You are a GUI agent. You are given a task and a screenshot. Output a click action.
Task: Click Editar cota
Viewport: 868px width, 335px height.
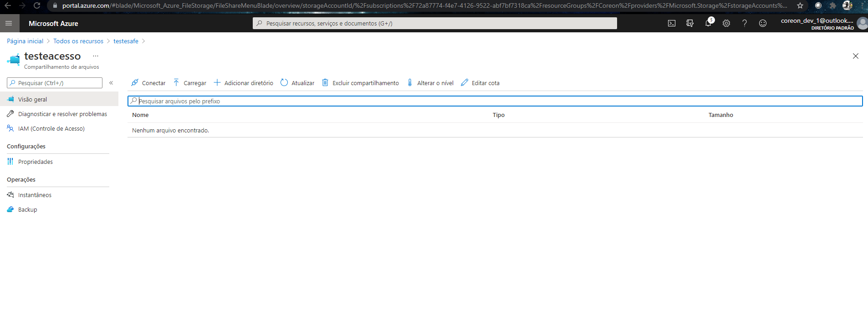(480, 83)
